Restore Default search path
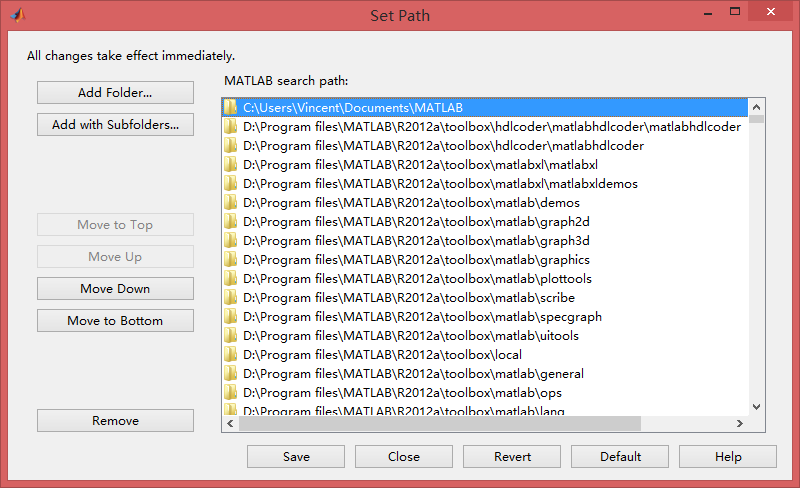This screenshot has height=488, width=800. pos(620,456)
